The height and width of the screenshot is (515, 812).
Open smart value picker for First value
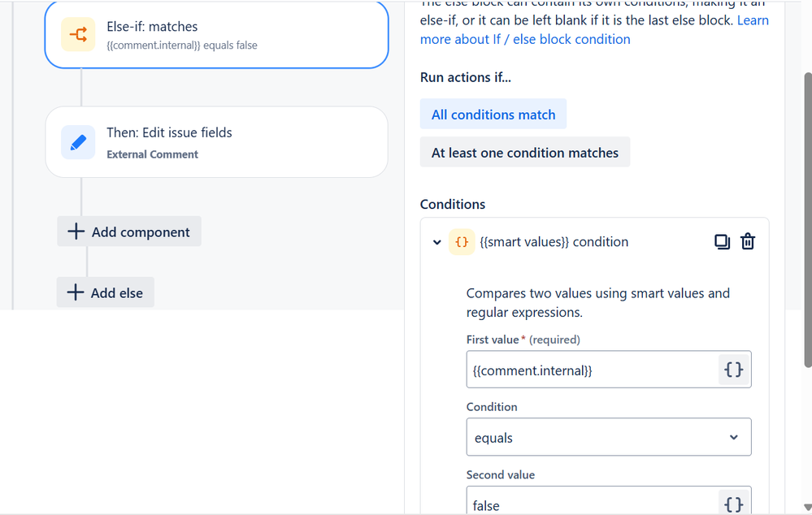click(x=734, y=370)
